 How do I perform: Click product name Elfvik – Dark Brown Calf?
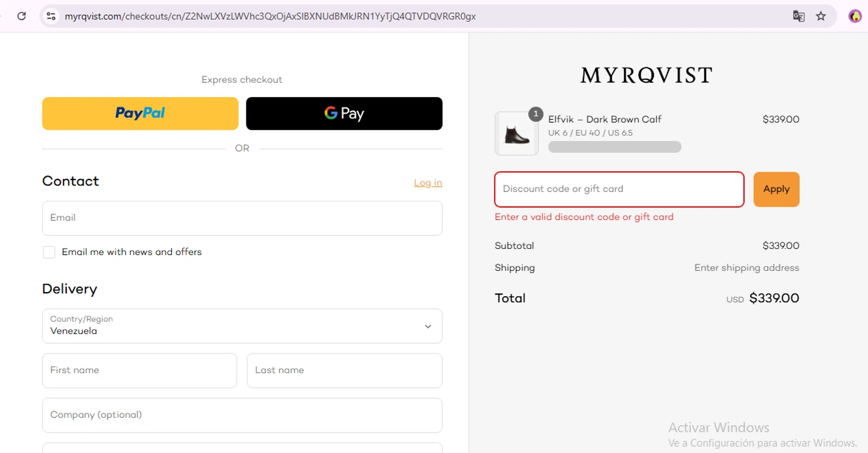point(605,119)
